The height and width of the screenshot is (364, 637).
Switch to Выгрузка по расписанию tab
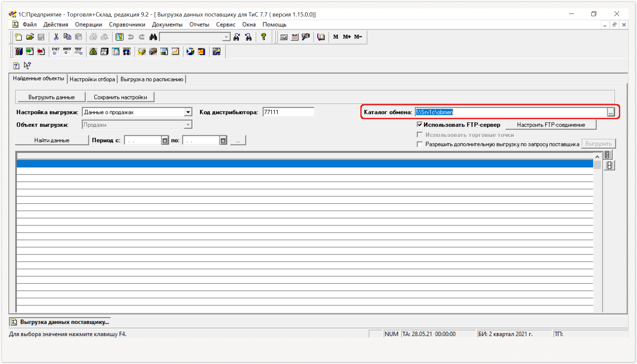[x=152, y=79]
